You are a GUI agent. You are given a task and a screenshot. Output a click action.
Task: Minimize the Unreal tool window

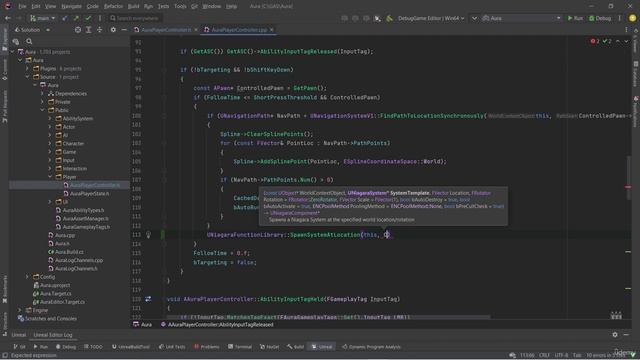coord(627,335)
